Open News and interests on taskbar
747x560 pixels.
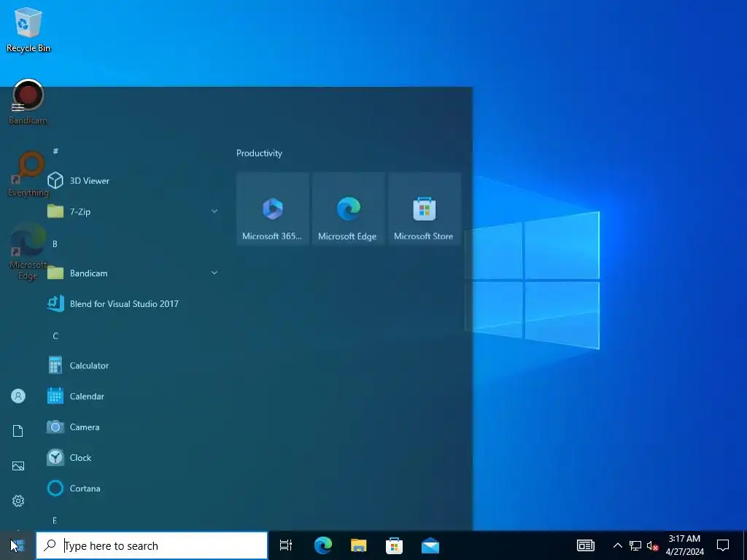point(586,545)
